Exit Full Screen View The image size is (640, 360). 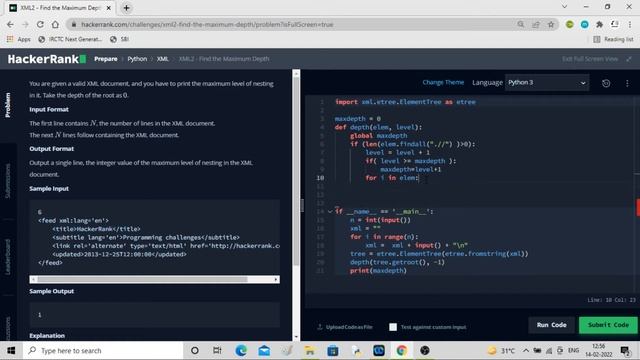click(596, 59)
